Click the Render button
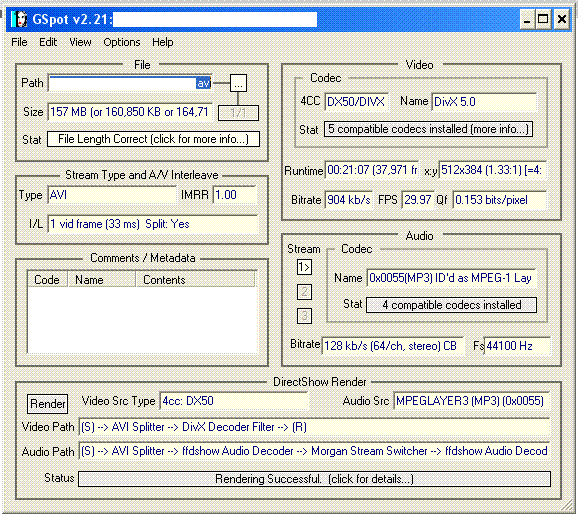 [x=48, y=404]
